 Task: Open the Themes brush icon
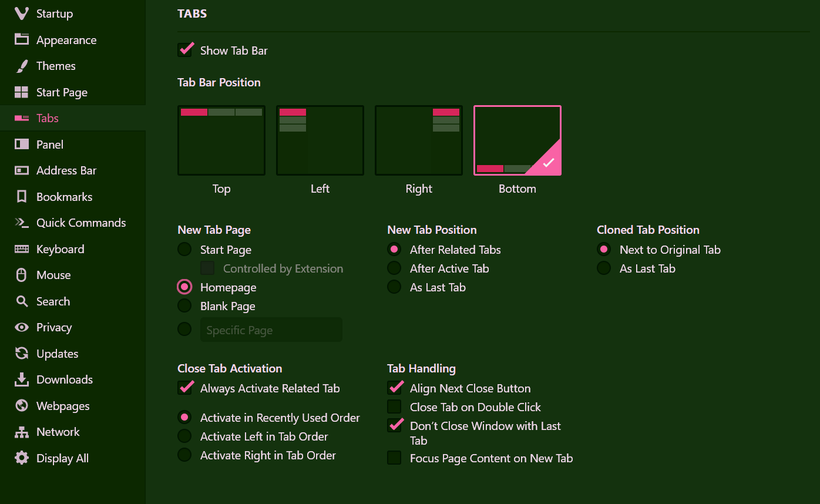click(x=22, y=66)
